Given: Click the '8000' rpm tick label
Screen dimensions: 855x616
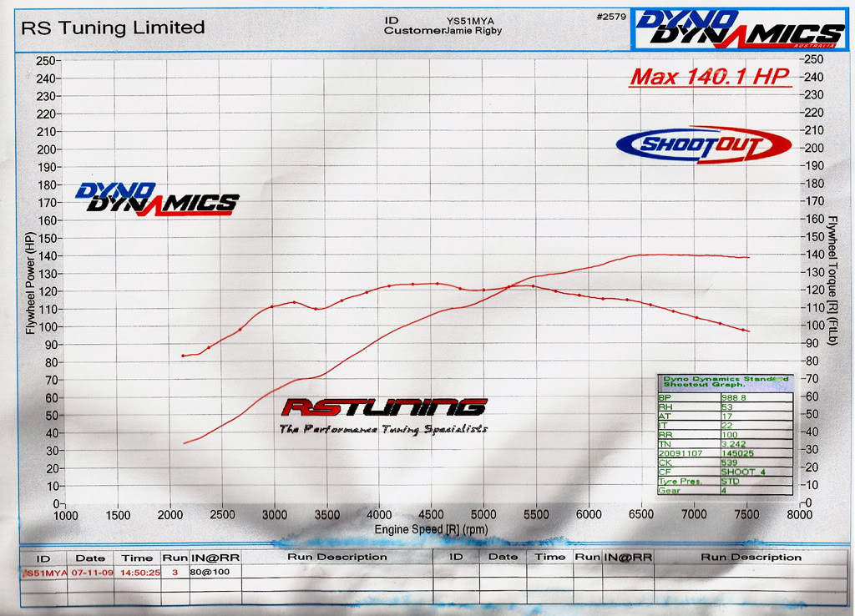Looking at the screenshot, I should (799, 515).
